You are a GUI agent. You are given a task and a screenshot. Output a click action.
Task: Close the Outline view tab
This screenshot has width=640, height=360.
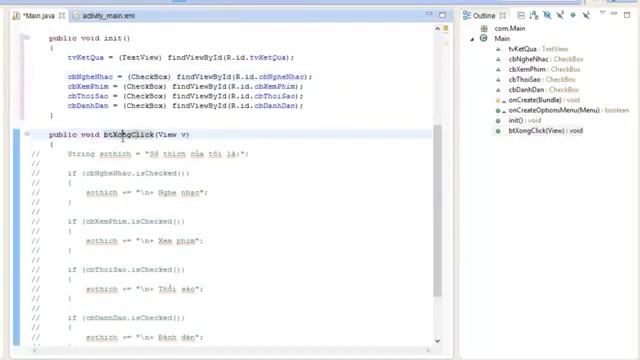click(x=502, y=16)
